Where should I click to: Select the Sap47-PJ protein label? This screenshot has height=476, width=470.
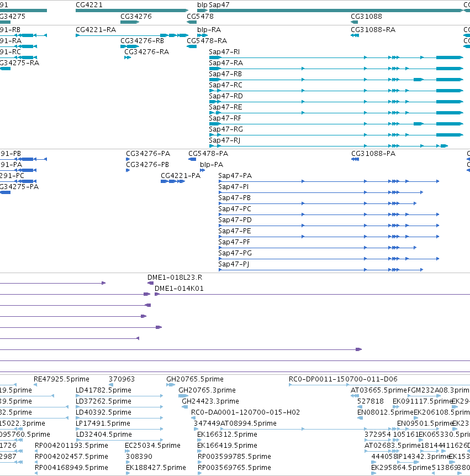tap(234, 264)
